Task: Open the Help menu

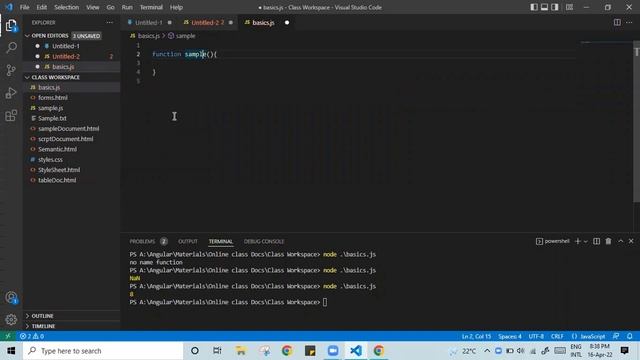Action: pyautogui.click(x=176, y=7)
